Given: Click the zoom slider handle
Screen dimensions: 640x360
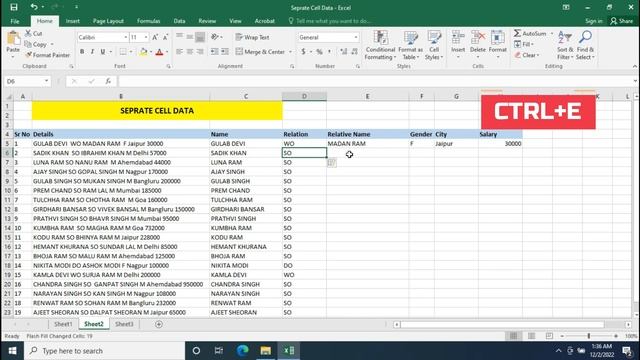Looking at the screenshot, I should click(x=589, y=336).
